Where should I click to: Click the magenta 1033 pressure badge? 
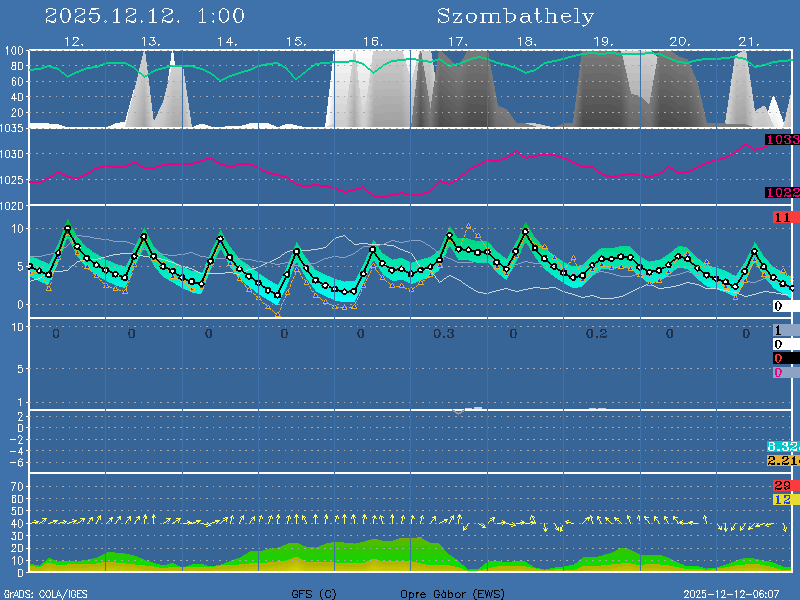coord(782,140)
